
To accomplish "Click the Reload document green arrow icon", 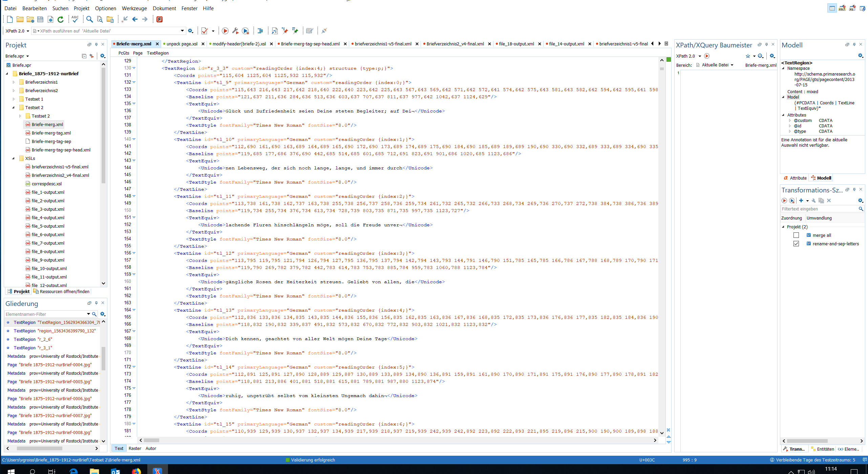I will click(61, 19).
